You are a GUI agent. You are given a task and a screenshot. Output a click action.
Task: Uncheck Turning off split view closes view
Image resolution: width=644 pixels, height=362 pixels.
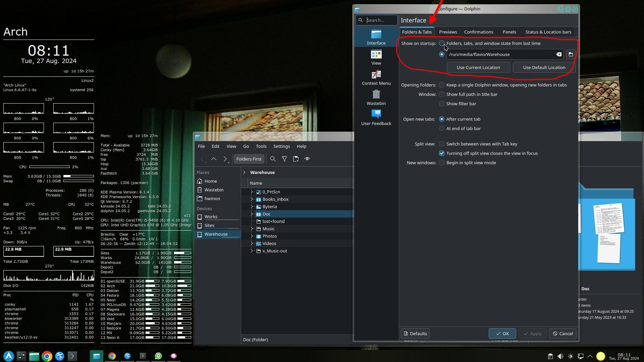442,153
